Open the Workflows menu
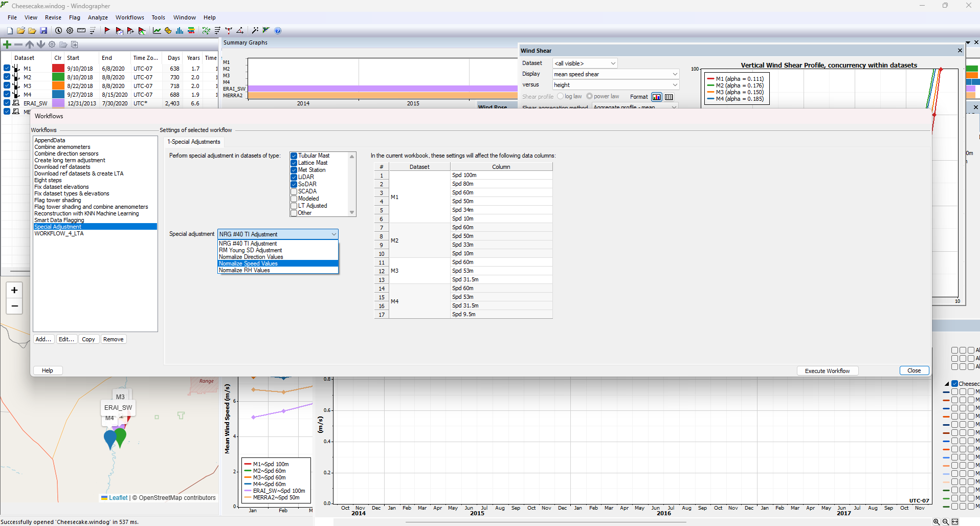Screen dimensions: 980x526 (x=129, y=17)
